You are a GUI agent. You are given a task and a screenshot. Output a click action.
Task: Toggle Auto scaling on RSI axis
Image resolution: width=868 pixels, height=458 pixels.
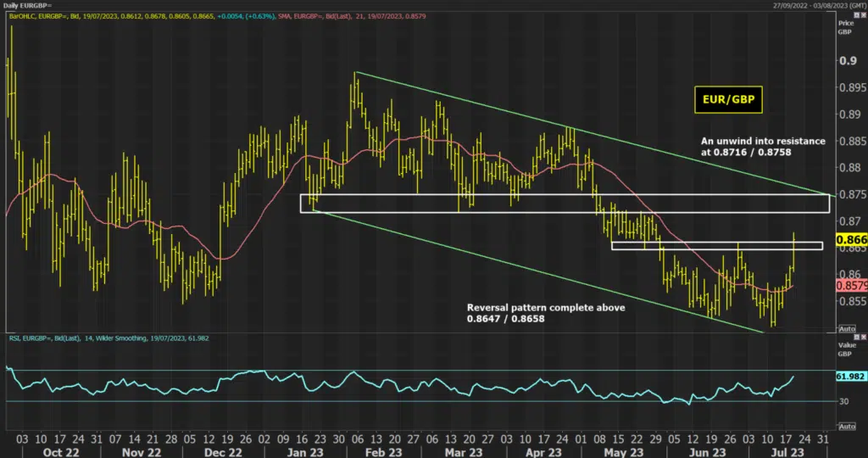pyautogui.click(x=847, y=427)
